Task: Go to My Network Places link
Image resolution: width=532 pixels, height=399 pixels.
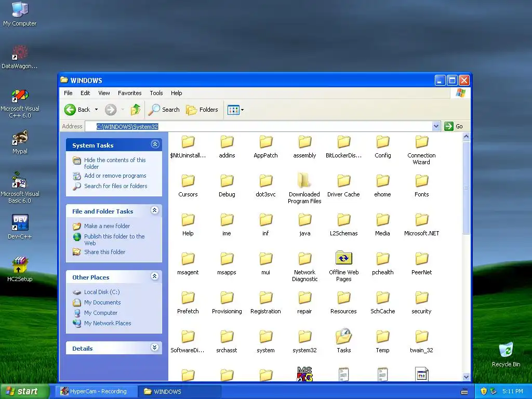Action: [x=108, y=323]
